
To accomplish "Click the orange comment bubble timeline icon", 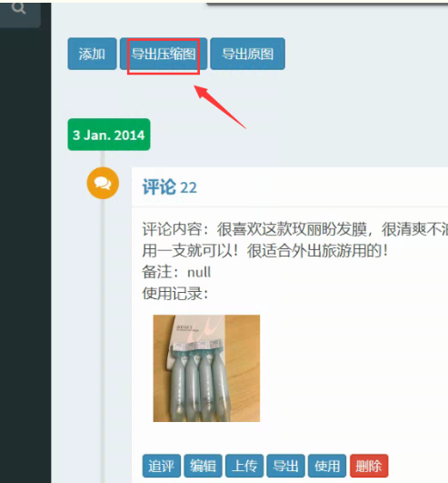I will (103, 183).
